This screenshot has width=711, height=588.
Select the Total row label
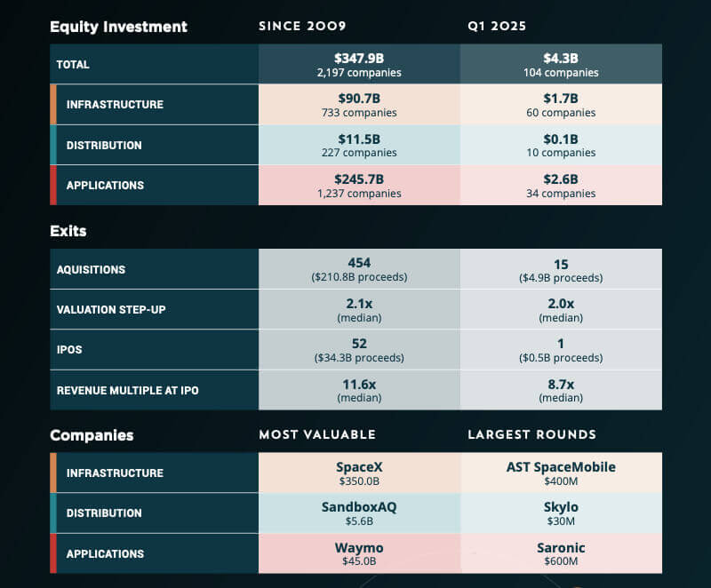coord(73,64)
